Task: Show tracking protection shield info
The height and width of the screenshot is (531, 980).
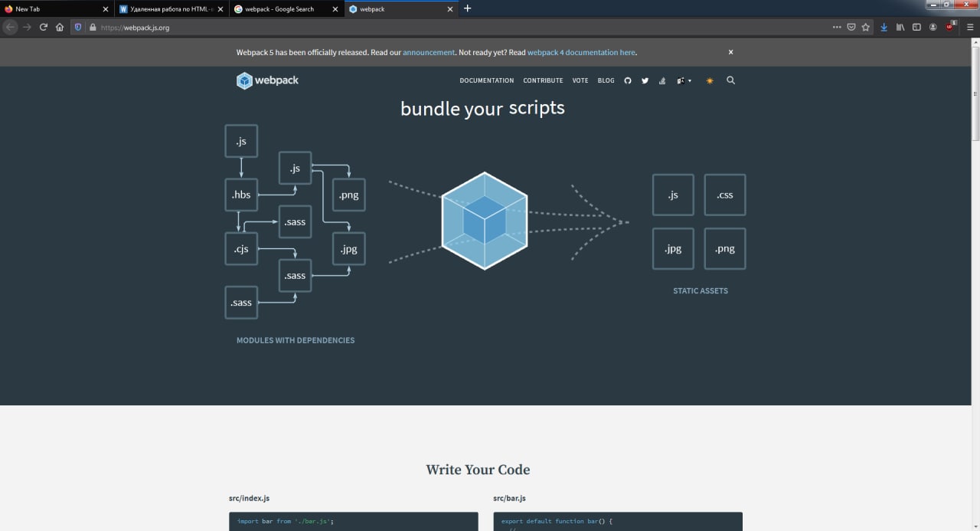Action: (x=78, y=27)
